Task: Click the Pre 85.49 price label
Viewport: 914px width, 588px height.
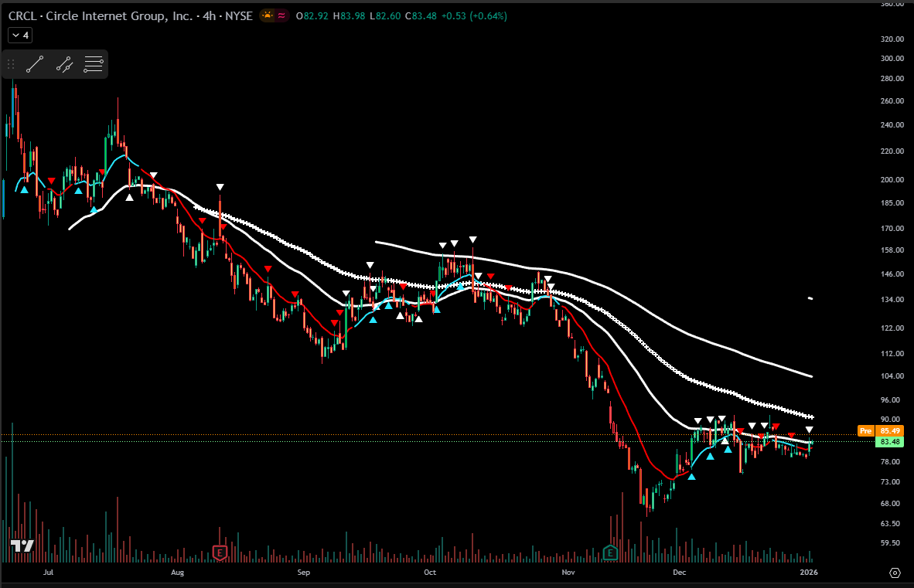Action: pos(881,431)
